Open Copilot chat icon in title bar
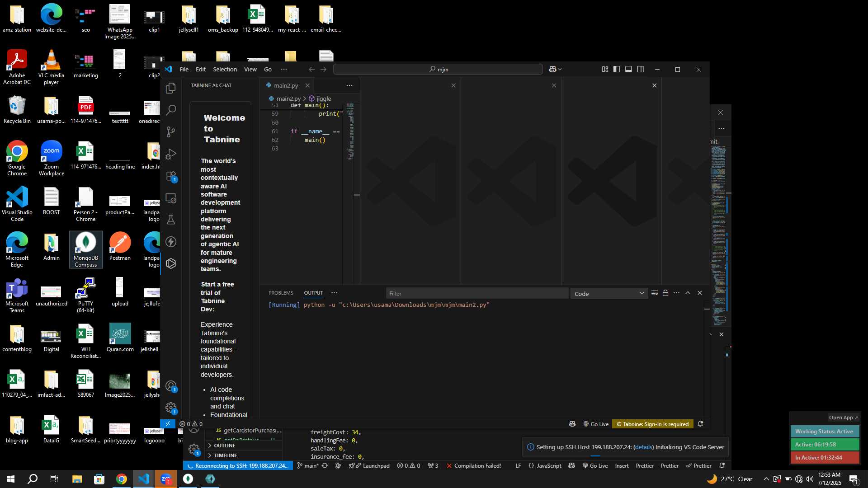868x488 pixels. coord(552,69)
